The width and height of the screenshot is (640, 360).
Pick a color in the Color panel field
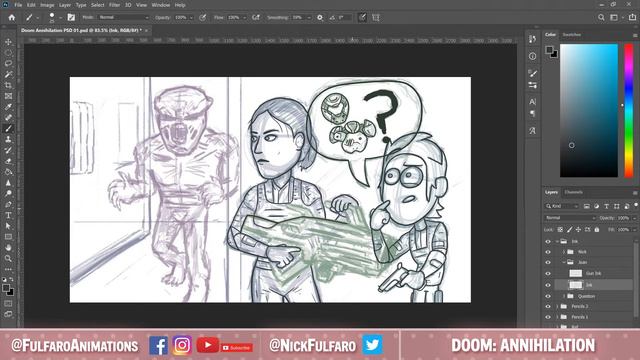(589, 111)
